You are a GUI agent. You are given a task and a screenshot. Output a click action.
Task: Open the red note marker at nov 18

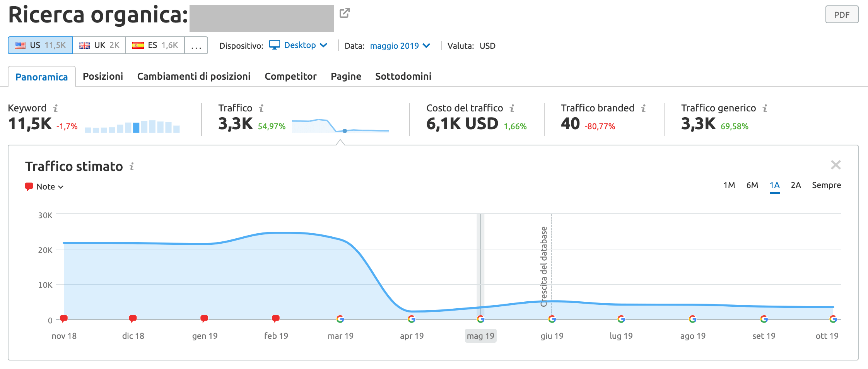64,319
